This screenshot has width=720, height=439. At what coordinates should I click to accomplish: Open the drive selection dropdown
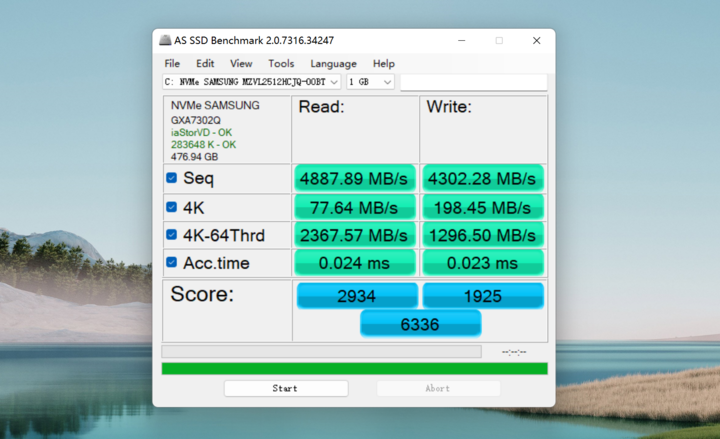tap(251, 81)
